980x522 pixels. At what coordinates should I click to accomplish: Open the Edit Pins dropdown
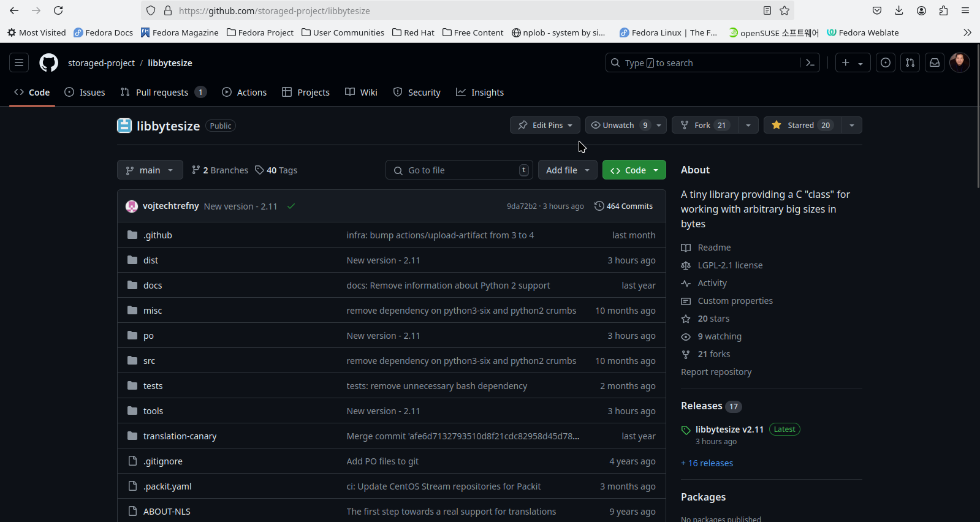[x=545, y=125]
